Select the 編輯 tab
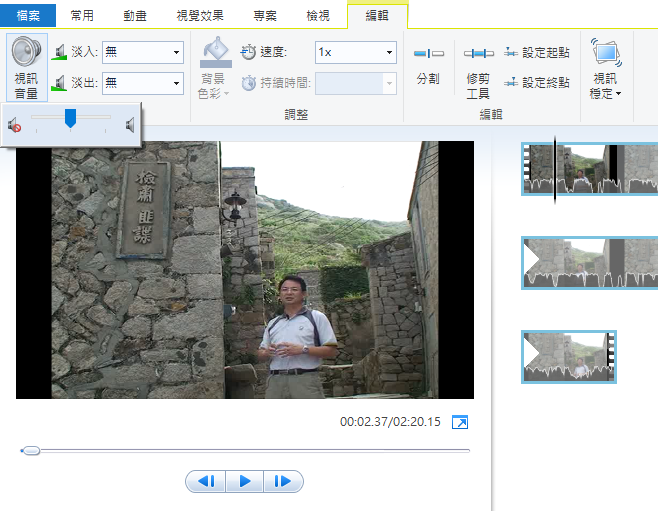This screenshot has height=511, width=658. click(377, 16)
